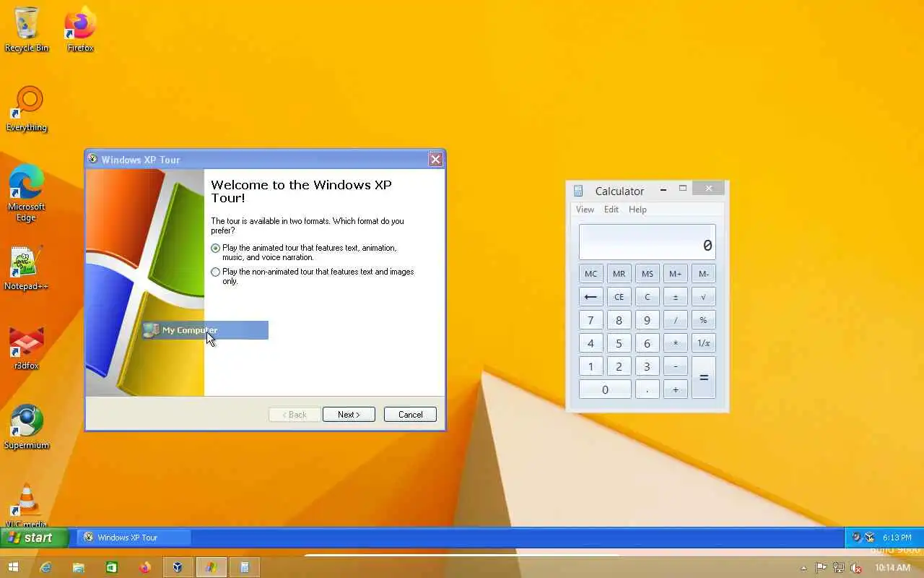The width and height of the screenshot is (924, 578).
Task: Launch the r3dfox desktop shortcut
Action: click(27, 347)
